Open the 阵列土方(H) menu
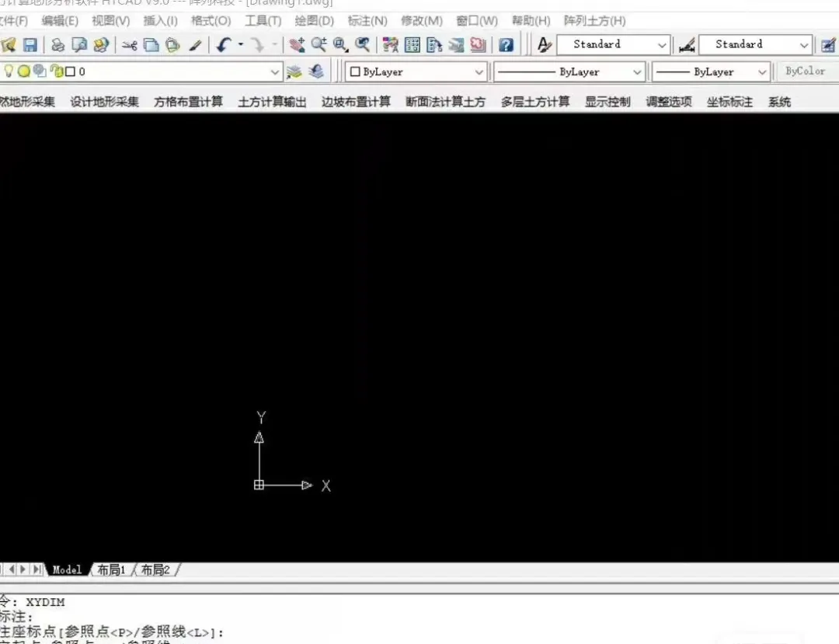The width and height of the screenshot is (839, 644). [x=594, y=21]
